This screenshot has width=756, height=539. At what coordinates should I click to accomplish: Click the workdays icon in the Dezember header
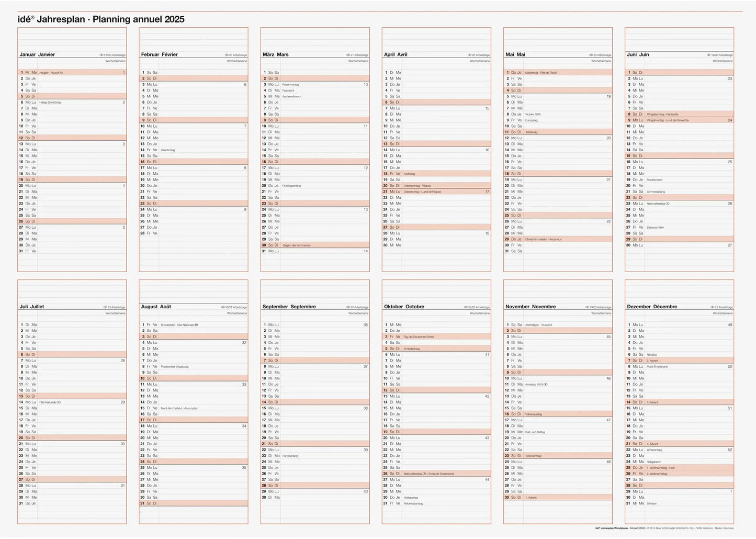click(x=712, y=307)
